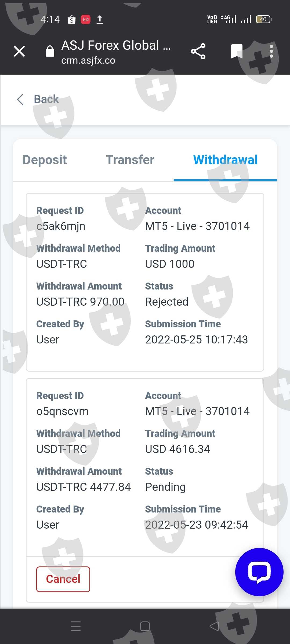
Task: Open the live chat bubble
Action: click(259, 572)
